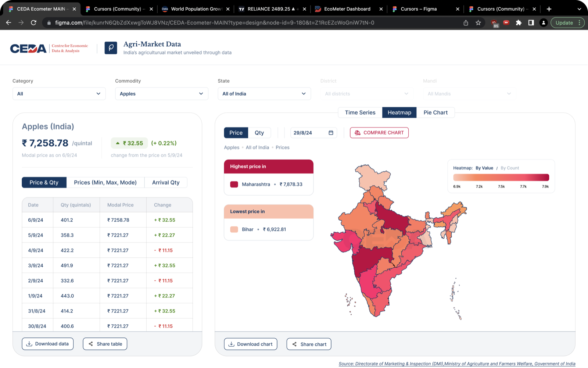Open the DMI source link

(457, 364)
